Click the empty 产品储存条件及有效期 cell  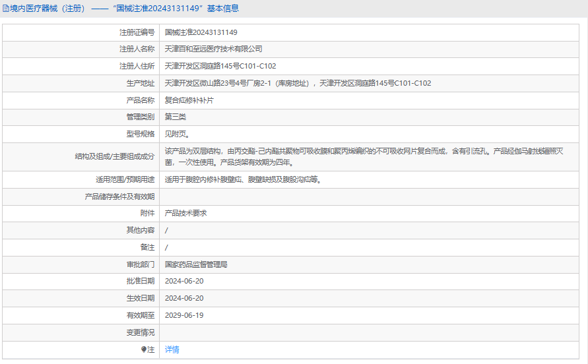point(369,197)
